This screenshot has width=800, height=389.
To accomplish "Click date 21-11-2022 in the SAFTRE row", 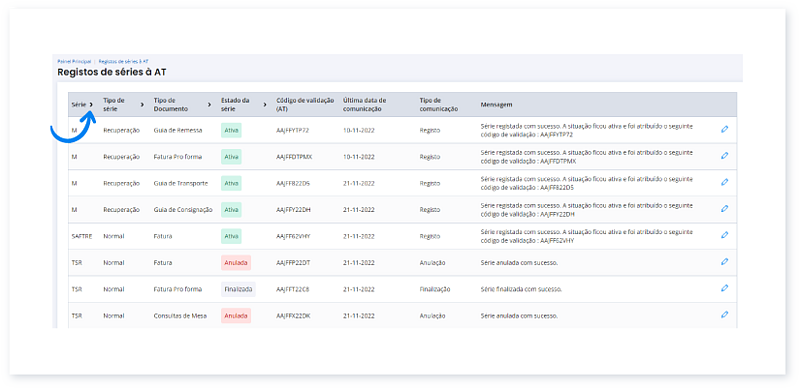I will 359,236.
